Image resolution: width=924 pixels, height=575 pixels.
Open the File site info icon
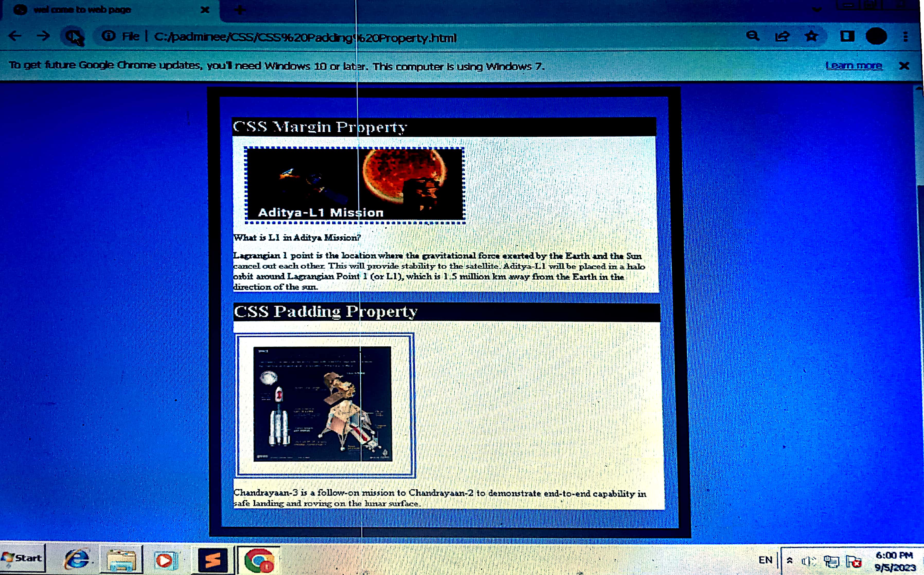click(x=108, y=36)
